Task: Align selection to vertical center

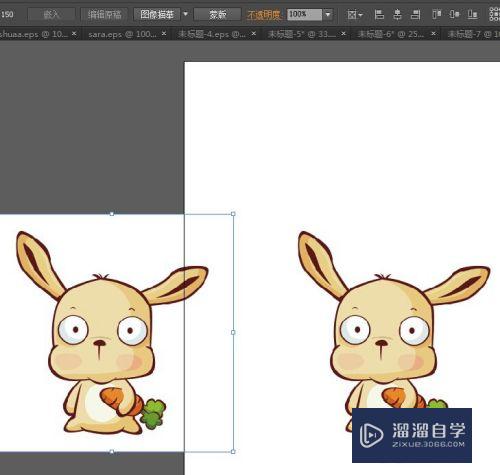Action: click(454, 15)
